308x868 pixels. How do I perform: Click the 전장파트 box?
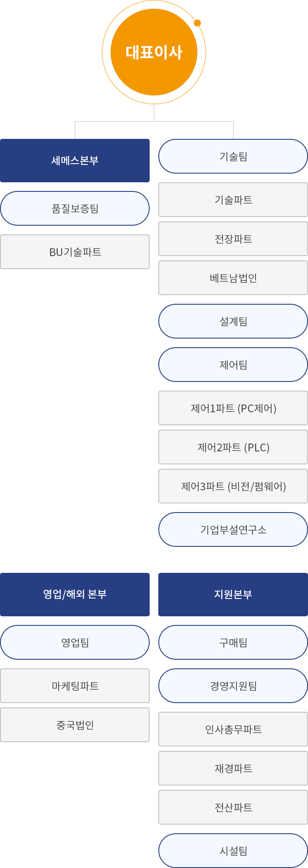233,239
